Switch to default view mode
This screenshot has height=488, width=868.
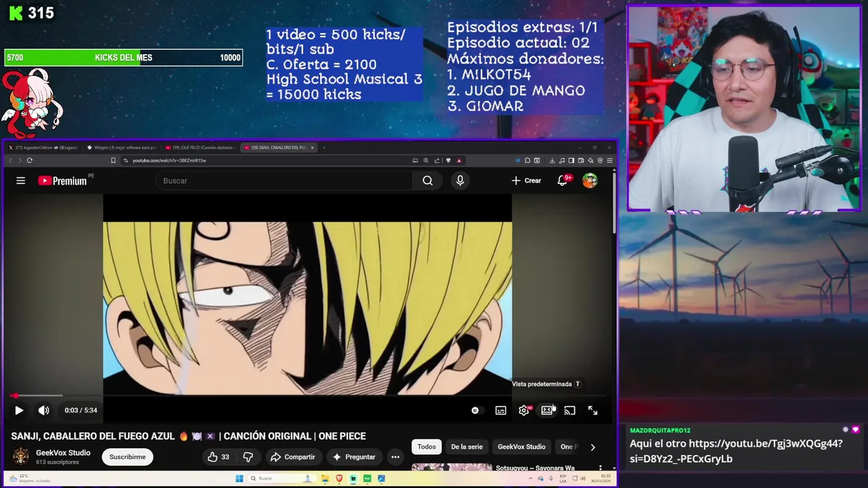[x=547, y=410]
